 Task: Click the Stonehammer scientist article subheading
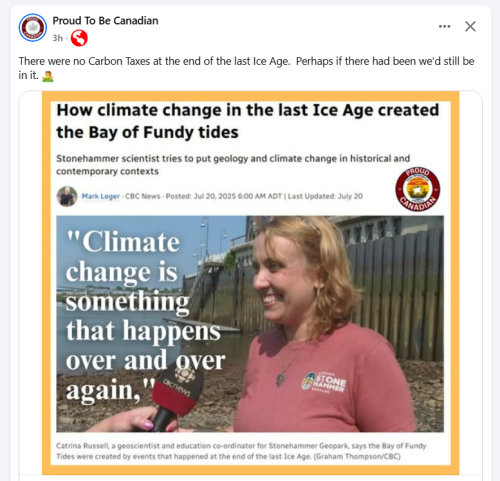[x=233, y=165]
